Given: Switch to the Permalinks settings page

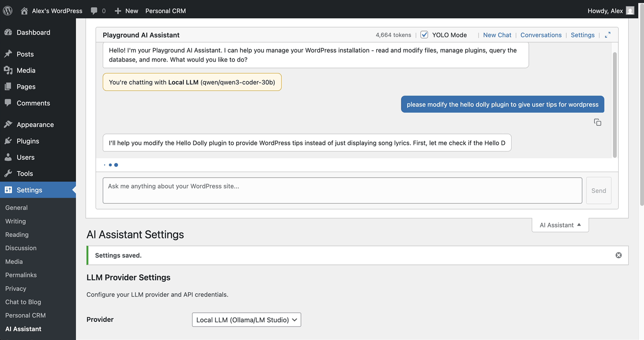Looking at the screenshot, I should (x=21, y=274).
